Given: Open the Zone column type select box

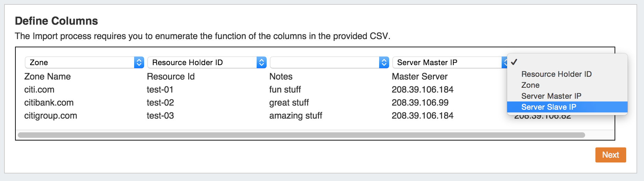Looking at the screenshot, I should tap(79, 62).
